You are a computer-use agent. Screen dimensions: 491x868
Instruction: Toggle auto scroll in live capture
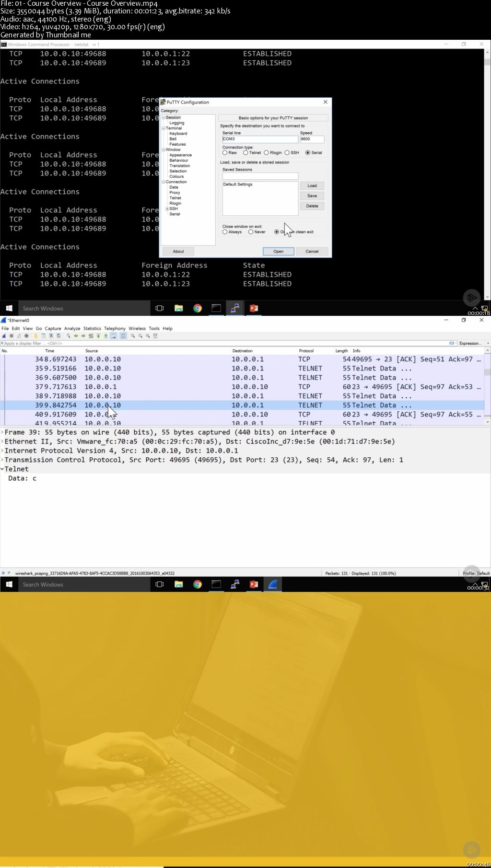click(114, 336)
